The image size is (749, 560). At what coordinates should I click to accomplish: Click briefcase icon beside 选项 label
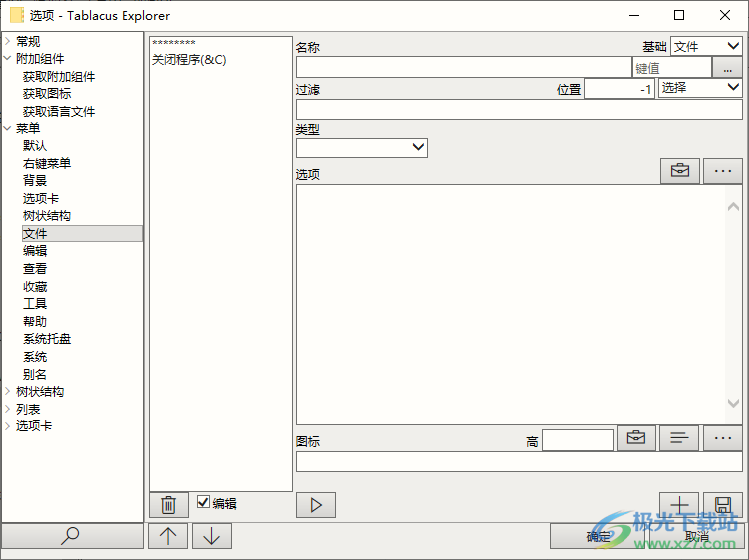(x=679, y=171)
